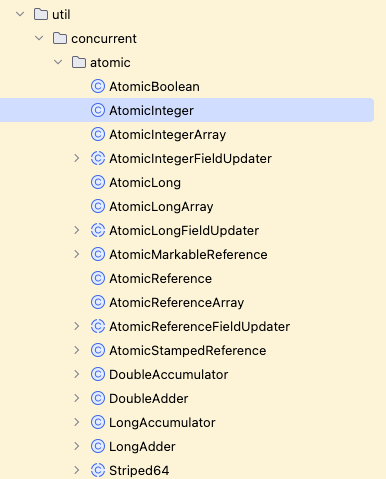The width and height of the screenshot is (386, 479).
Task: Click the DoubleAdder class icon
Action: pos(98,398)
